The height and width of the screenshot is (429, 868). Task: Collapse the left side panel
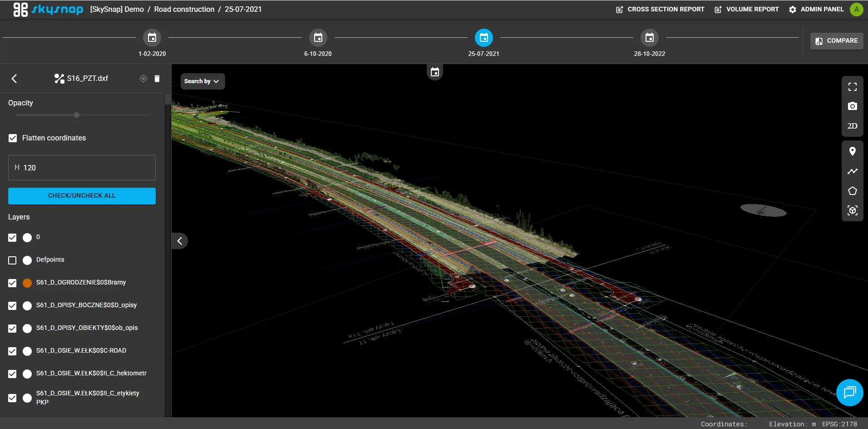180,241
